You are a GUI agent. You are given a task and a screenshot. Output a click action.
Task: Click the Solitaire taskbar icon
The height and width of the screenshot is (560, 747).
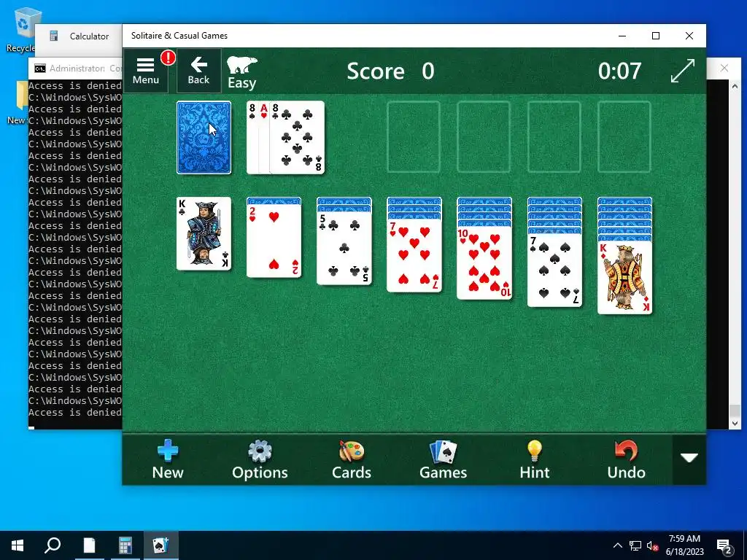tap(160, 545)
